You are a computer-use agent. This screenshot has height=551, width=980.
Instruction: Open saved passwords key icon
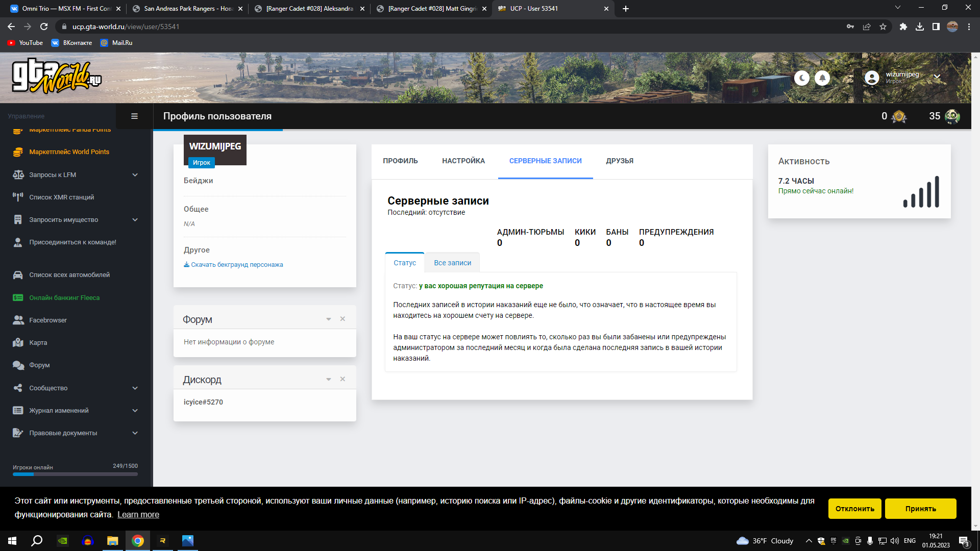[x=850, y=27]
